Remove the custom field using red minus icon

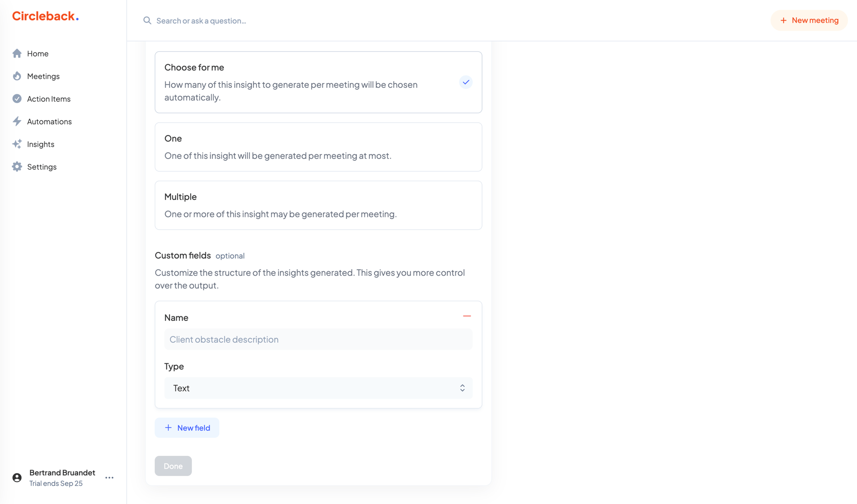click(467, 316)
